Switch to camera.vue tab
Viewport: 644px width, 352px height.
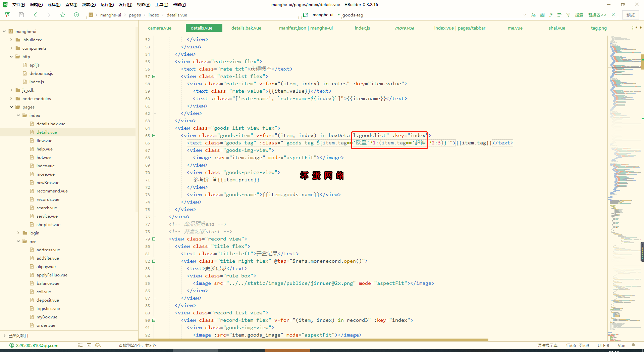(x=160, y=28)
